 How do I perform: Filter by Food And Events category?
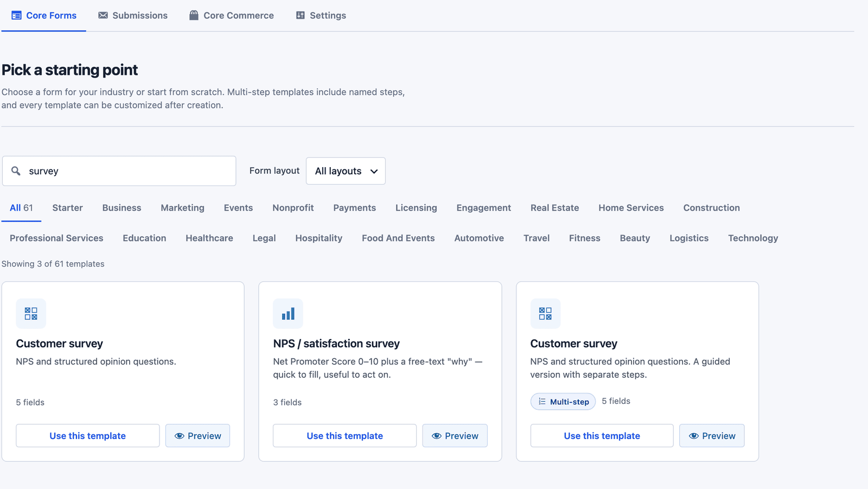[x=398, y=238]
